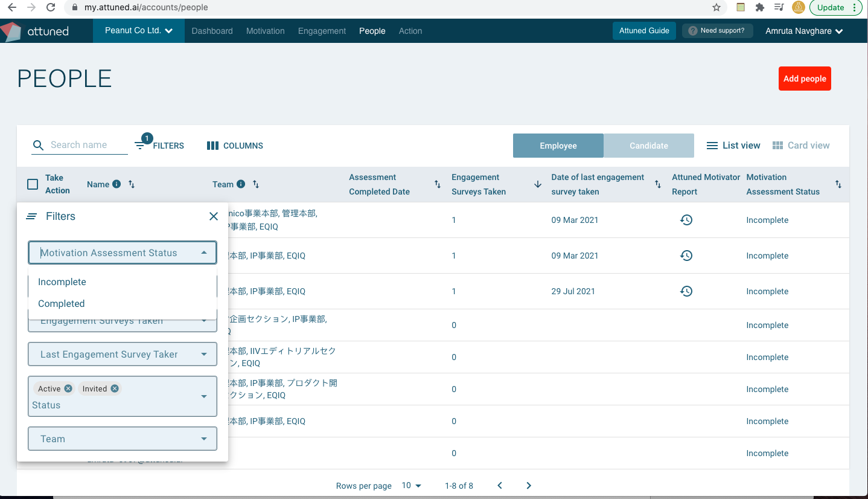868x499 pixels.
Task: Click the Add people button
Action: 805,79
